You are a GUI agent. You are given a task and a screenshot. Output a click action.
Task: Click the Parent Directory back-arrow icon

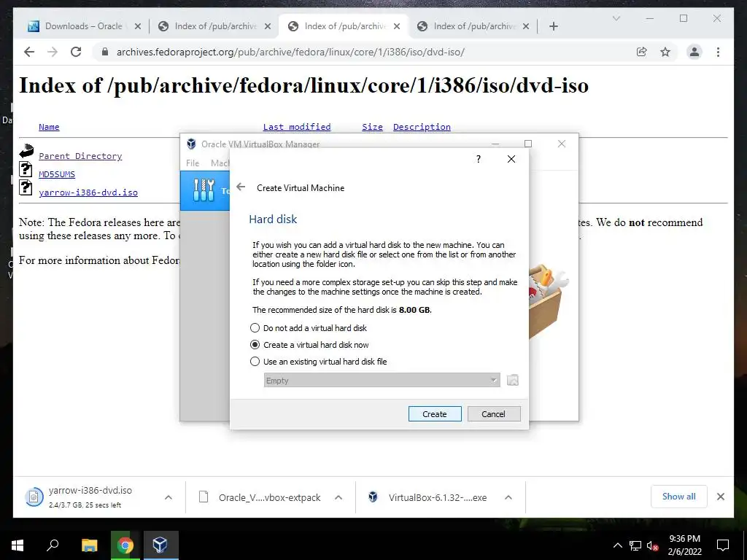[x=26, y=151]
